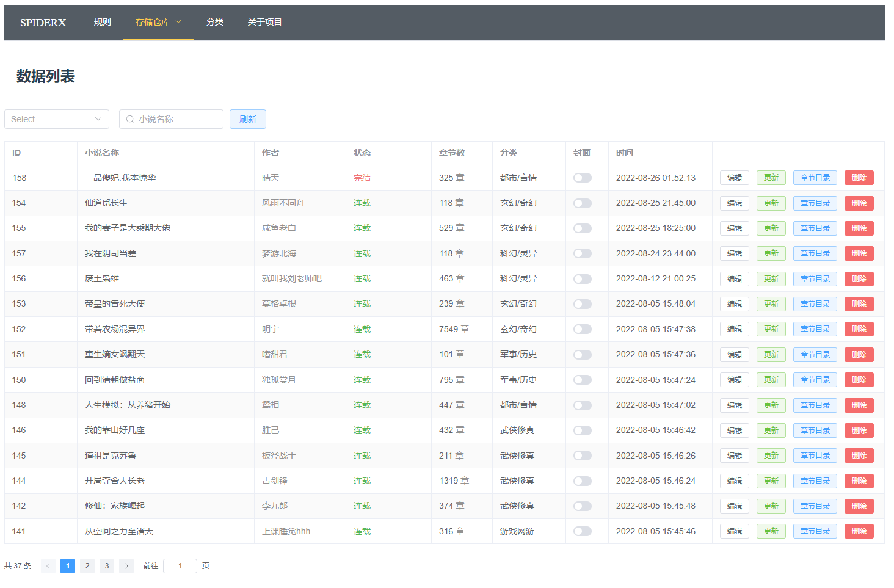Screen dimensions: 894x588
Task: Go to page 2 in pagination
Action: tap(87, 566)
